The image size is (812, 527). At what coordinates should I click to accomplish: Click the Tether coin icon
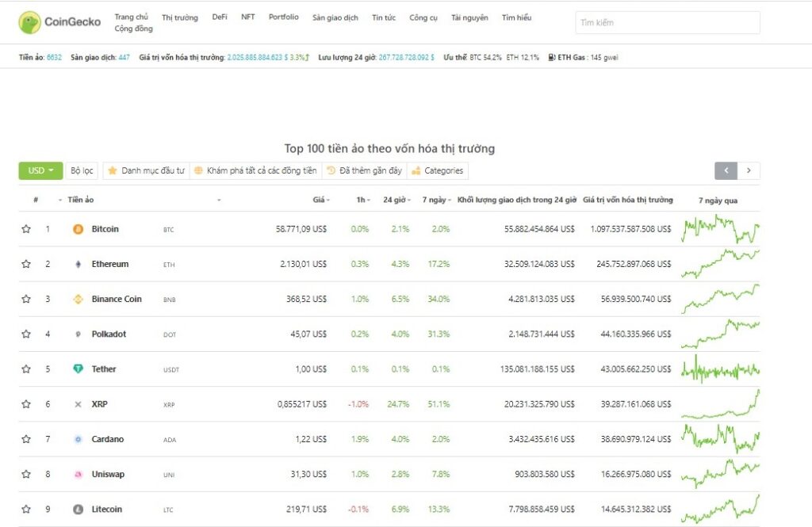[79, 369]
